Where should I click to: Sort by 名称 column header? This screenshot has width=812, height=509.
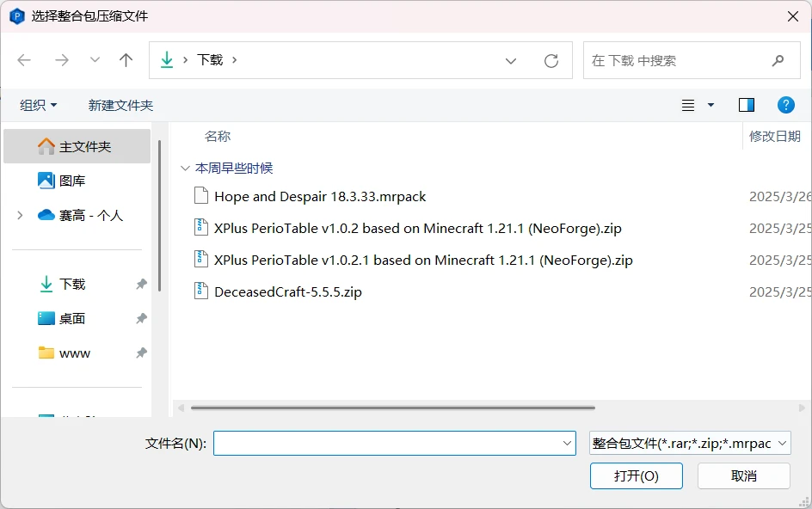(218, 136)
